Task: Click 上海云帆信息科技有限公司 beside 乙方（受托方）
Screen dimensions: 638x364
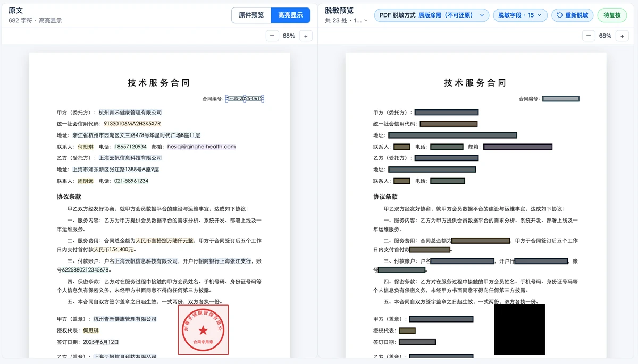Action: point(130,158)
